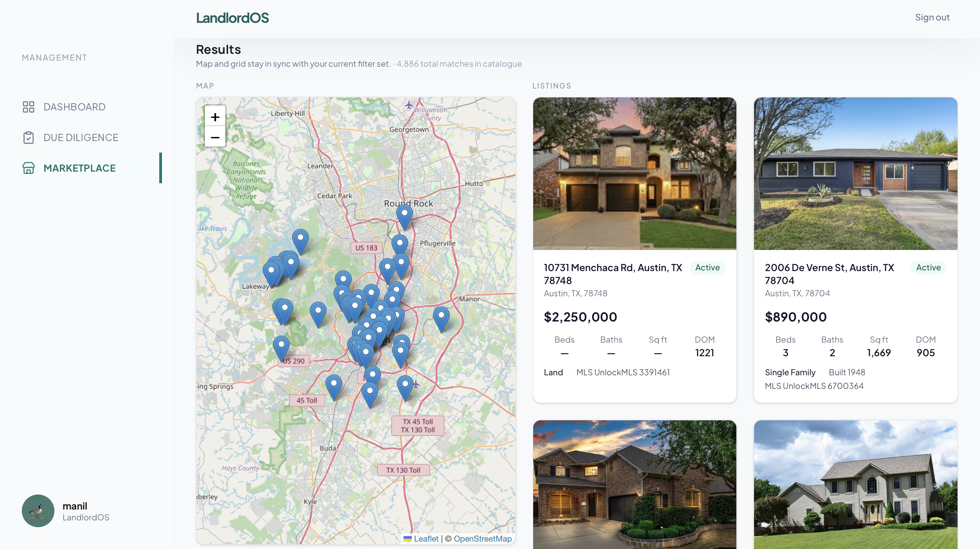The height and width of the screenshot is (549, 980).
Task: Click the LandlordOS logo
Action: click(x=232, y=18)
